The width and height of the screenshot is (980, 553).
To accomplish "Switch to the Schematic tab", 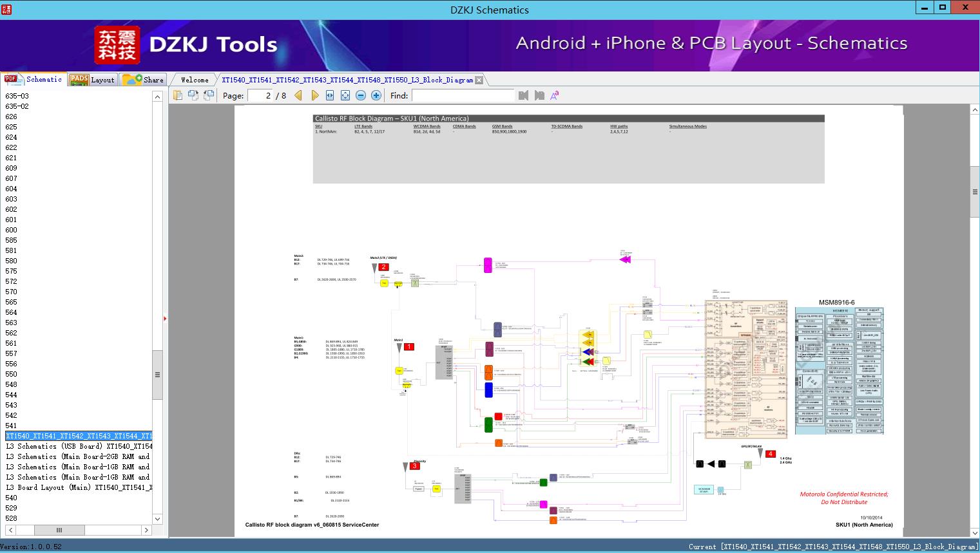I will pos(34,79).
